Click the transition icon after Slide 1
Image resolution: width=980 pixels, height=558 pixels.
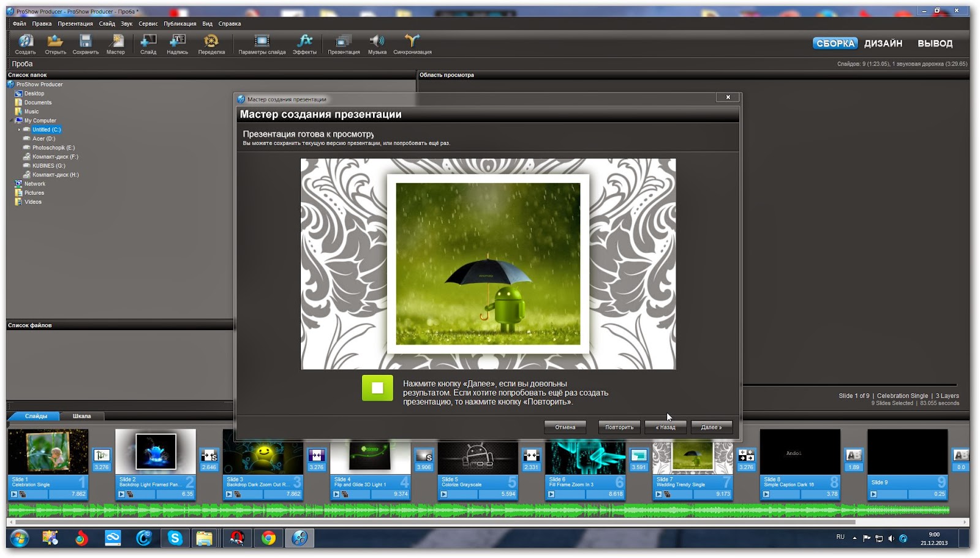click(x=102, y=455)
